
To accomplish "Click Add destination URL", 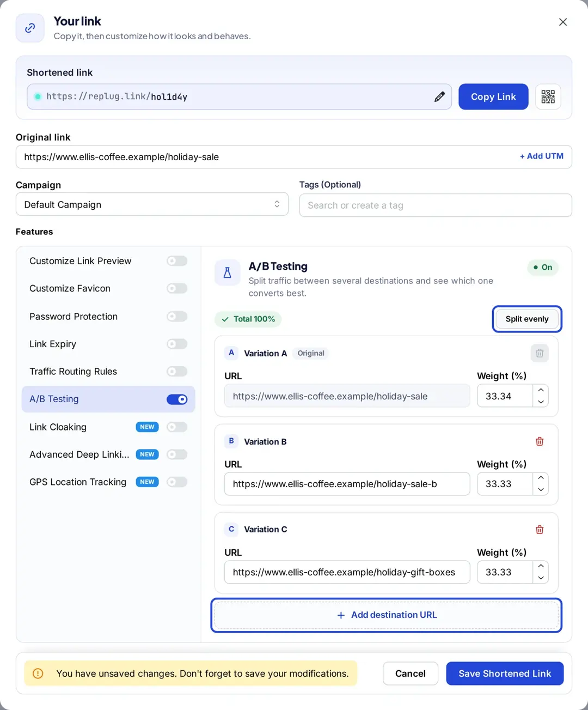I will coord(387,615).
